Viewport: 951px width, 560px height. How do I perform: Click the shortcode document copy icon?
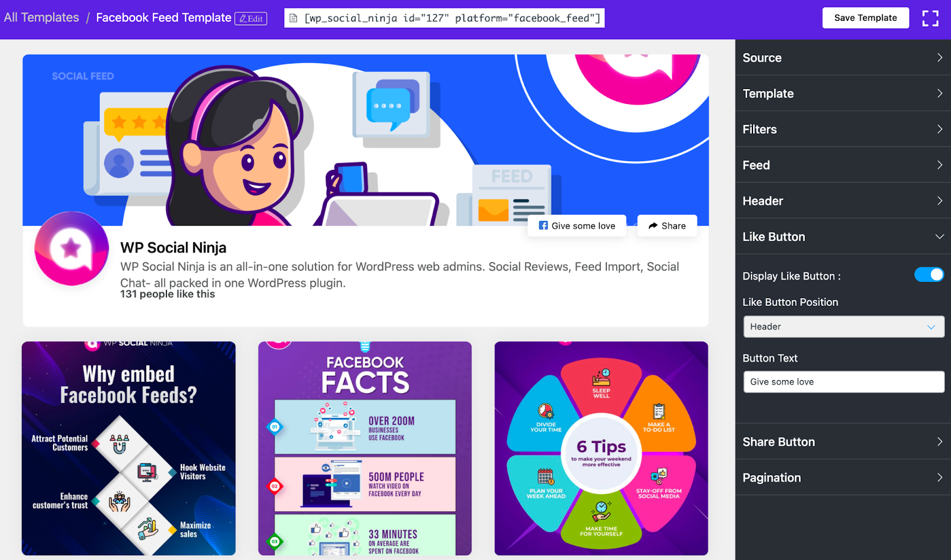(293, 18)
